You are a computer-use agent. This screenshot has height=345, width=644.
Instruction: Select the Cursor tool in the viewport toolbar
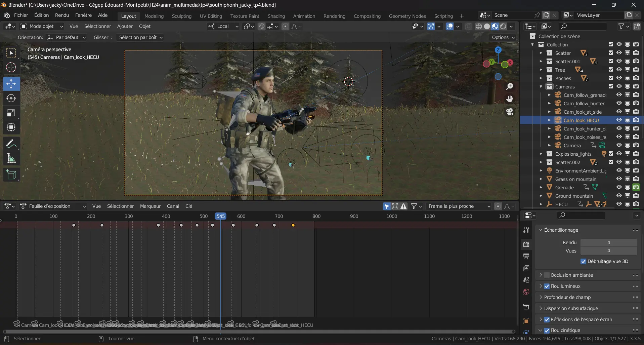coord(11,68)
